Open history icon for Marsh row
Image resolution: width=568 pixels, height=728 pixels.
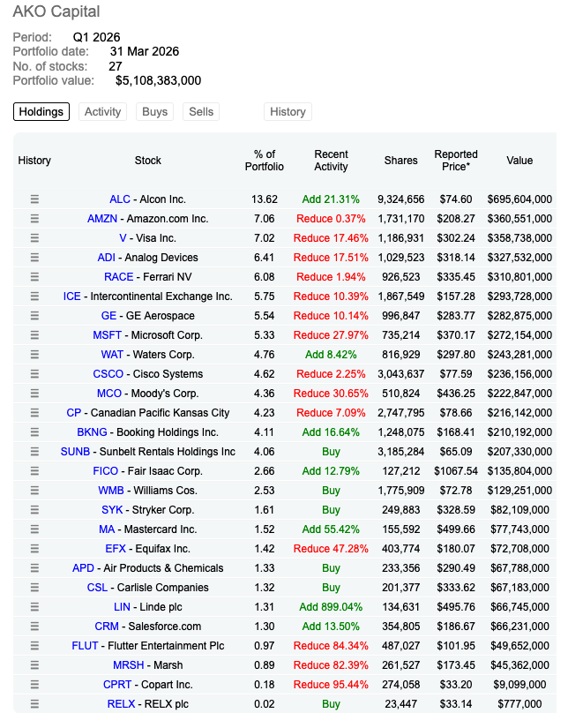34,665
